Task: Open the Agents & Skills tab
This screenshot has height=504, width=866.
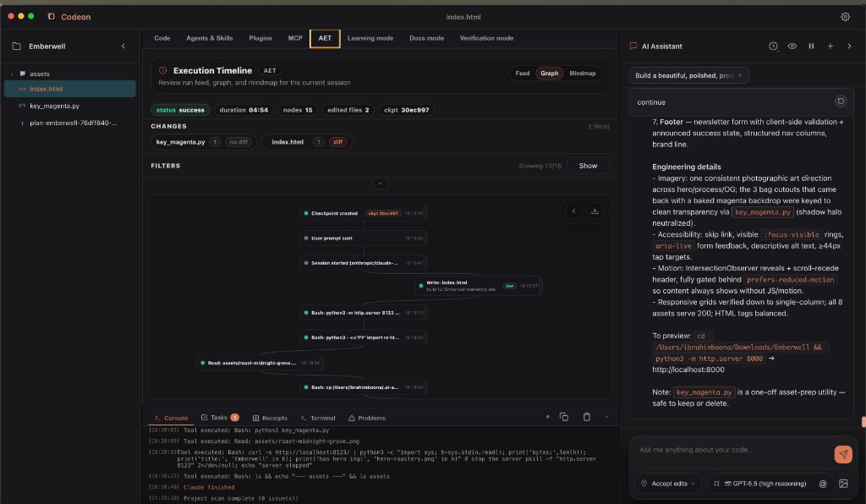Action: [210, 38]
